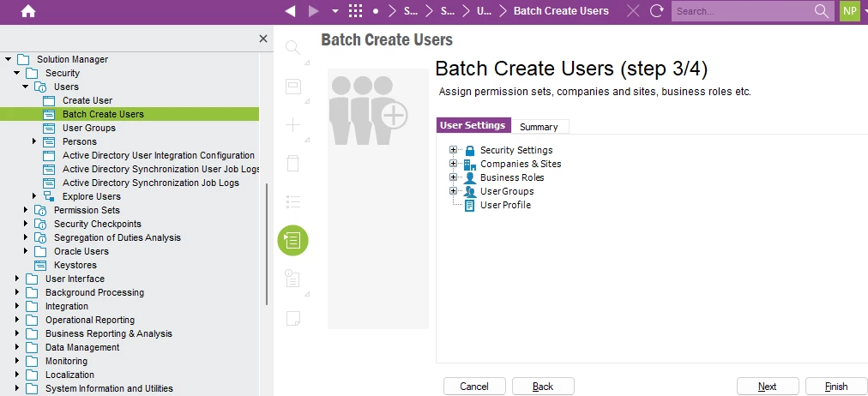Open the NP user account dropdown

pos(848,11)
